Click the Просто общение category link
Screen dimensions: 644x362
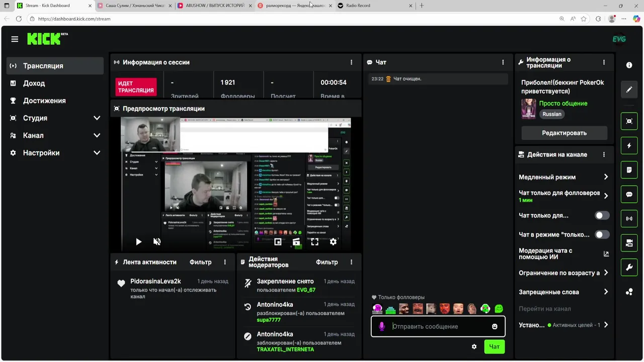point(563,103)
